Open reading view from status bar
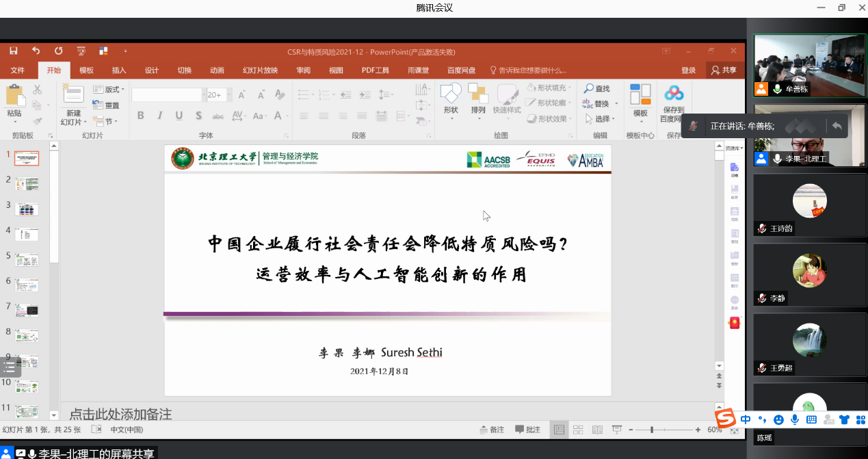Image resolution: width=868 pixels, height=459 pixels. [x=597, y=430]
